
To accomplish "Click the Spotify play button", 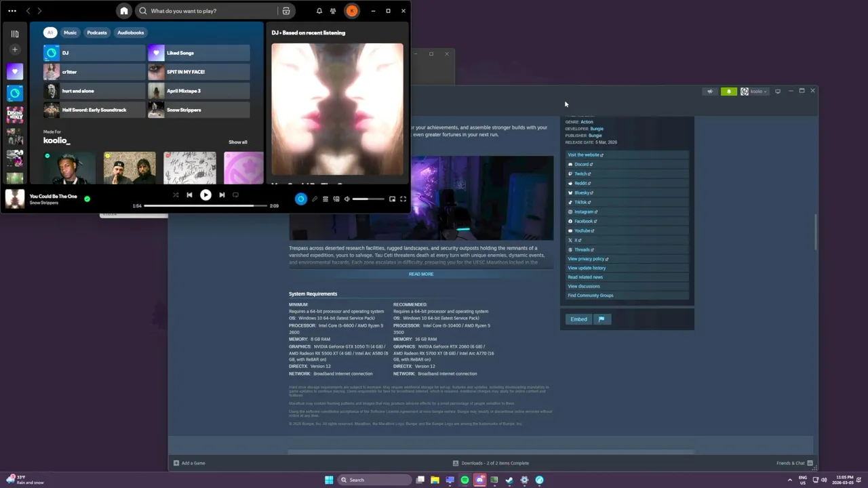I will (205, 195).
